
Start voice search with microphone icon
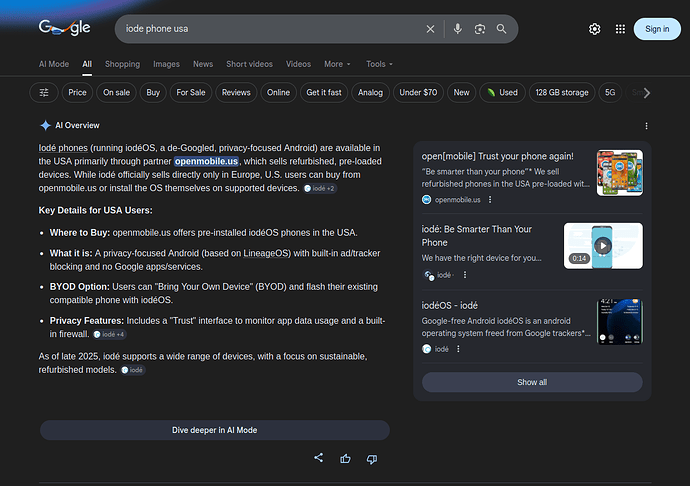[x=458, y=29]
